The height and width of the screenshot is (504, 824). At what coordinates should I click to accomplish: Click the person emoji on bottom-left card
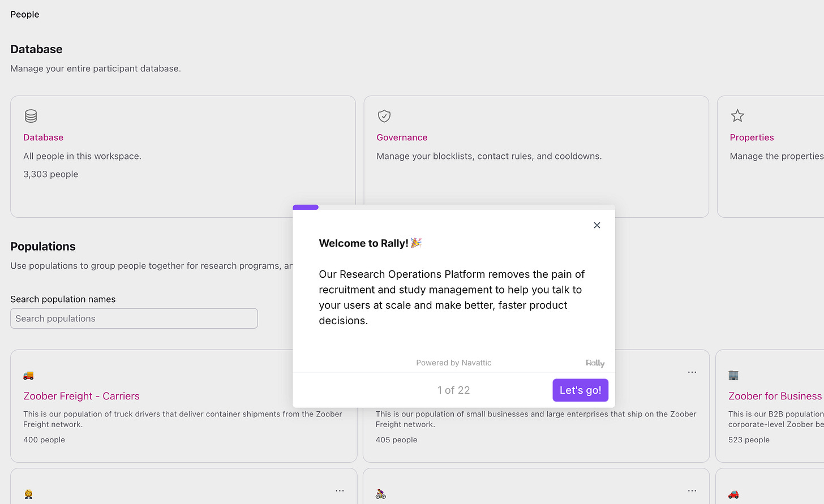(x=28, y=494)
